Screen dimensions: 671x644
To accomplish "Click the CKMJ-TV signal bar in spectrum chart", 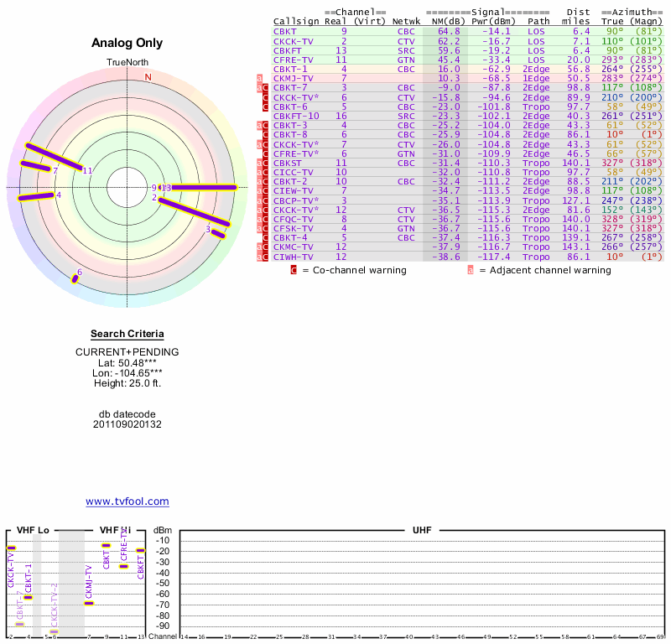I will pyautogui.click(x=89, y=603).
